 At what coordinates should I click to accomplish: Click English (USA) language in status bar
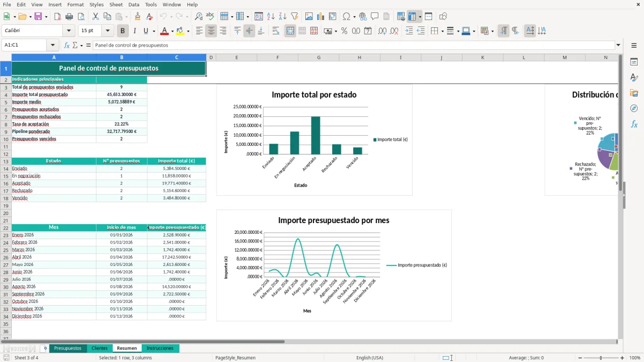[x=370, y=358]
